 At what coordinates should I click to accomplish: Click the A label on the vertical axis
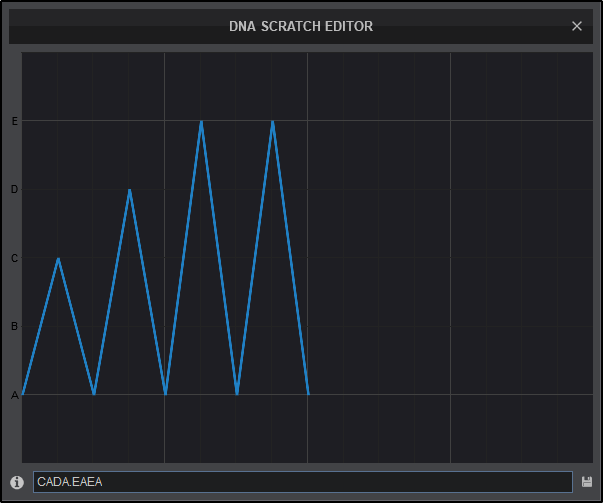(x=14, y=395)
